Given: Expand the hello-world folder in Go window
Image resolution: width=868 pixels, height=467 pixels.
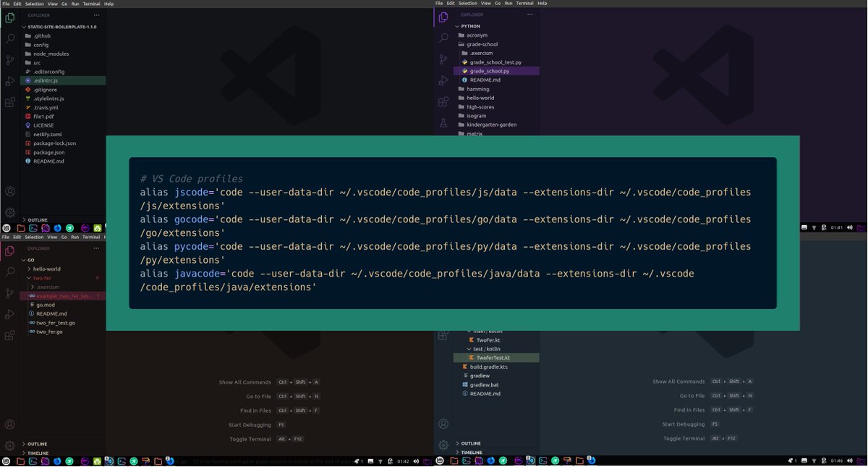Looking at the screenshot, I should [46, 269].
